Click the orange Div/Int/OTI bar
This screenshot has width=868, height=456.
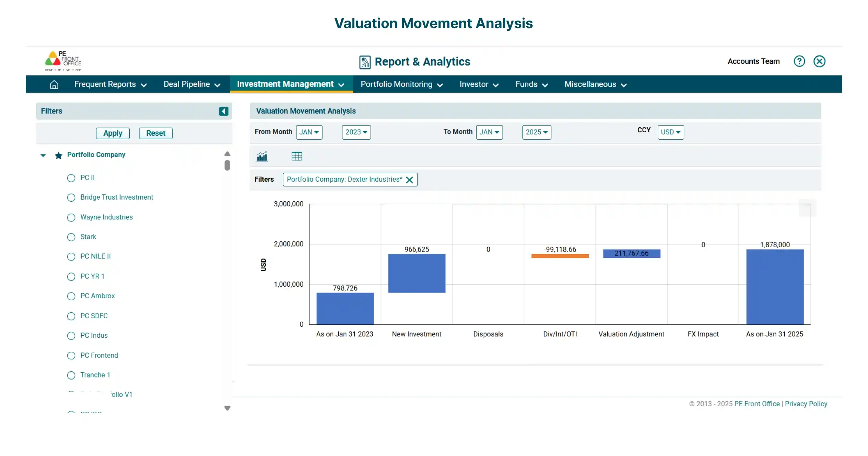pos(560,256)
